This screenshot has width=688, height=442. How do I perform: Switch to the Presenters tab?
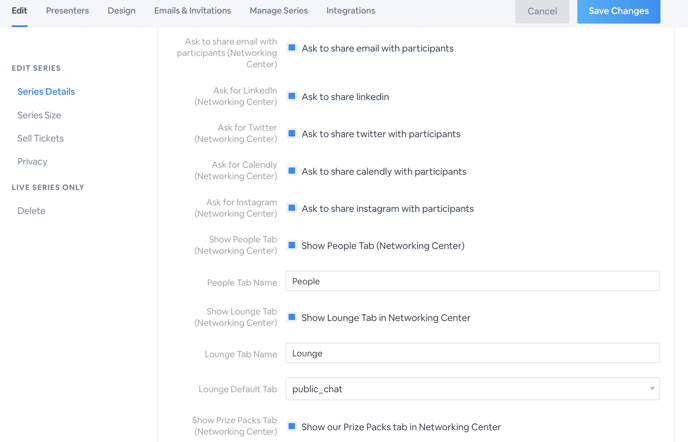[x=68, y=11]
